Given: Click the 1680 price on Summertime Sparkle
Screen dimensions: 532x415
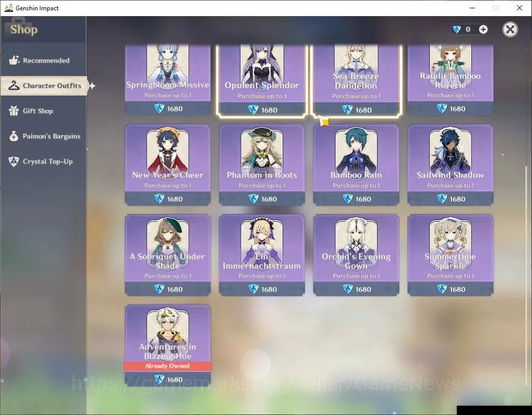Looking at the screenshot, I should (x=457, y=289).
